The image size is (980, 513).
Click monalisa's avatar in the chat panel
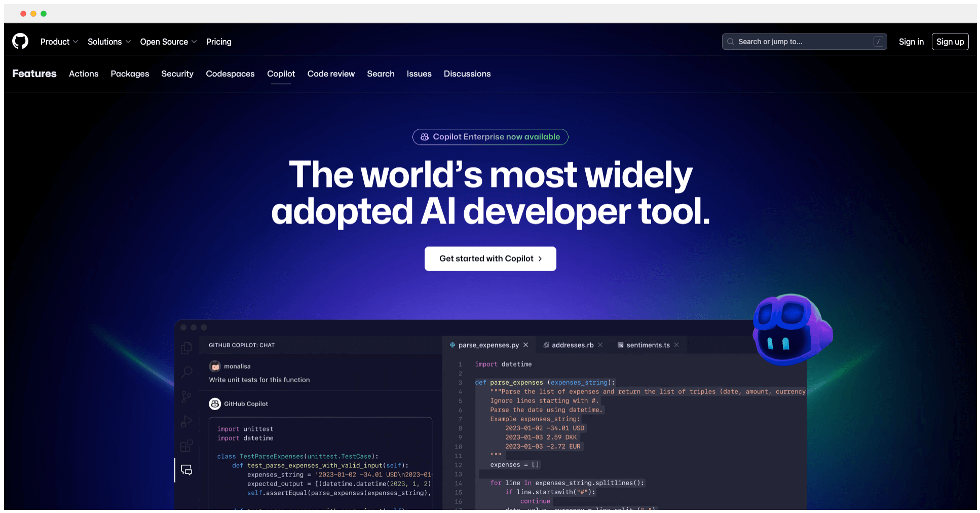pyautogui.click(x=215, y=366)
